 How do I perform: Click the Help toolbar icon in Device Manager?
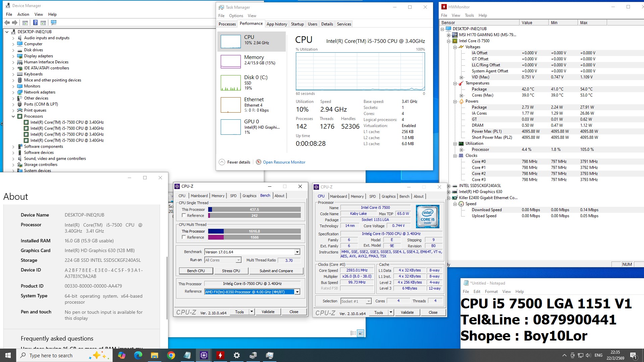point(35,23)
